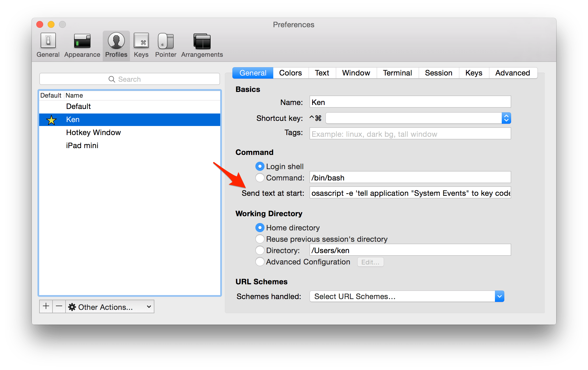Open the Other Actions menu
The width and height of the screenshot is (588, 370).
pos(110,307)
